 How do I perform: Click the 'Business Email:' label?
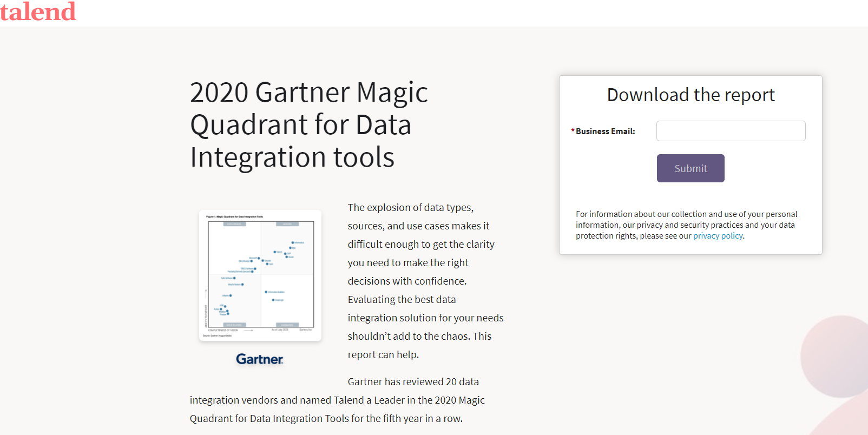coord(605,131)
